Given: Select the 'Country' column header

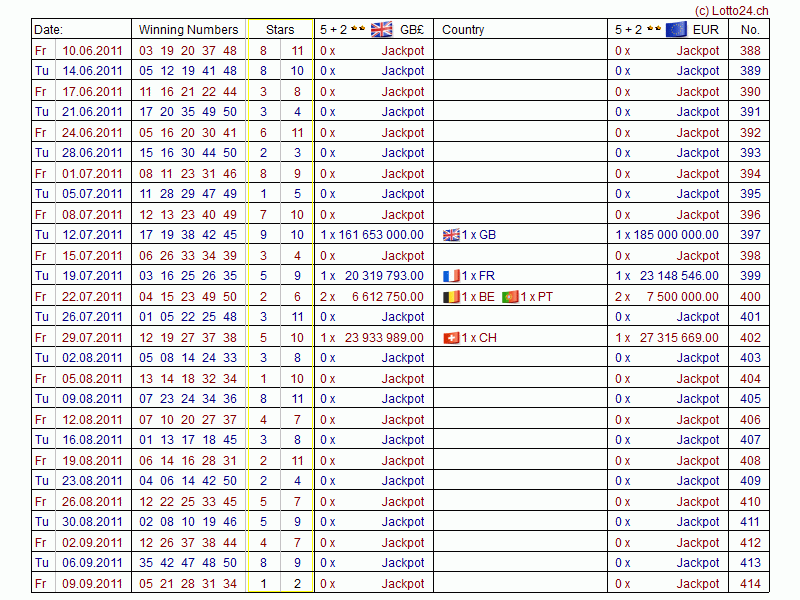Looking at the screenshot, I should point(463,30).
